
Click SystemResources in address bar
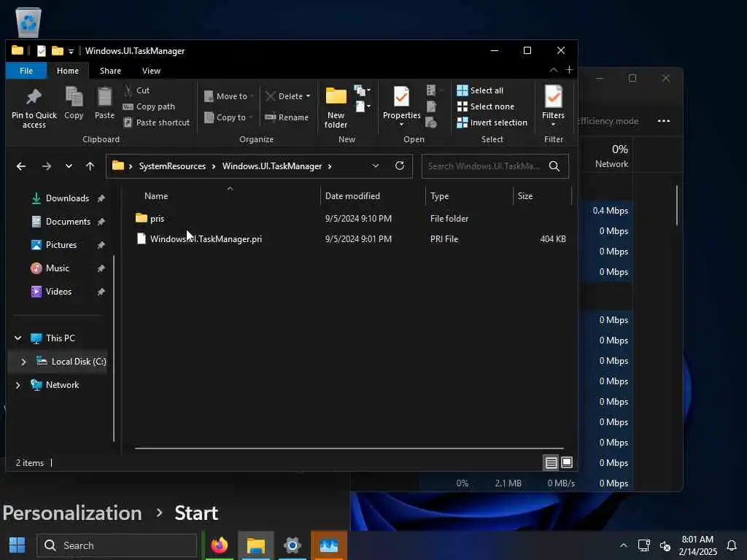click(x=172, y=166)
